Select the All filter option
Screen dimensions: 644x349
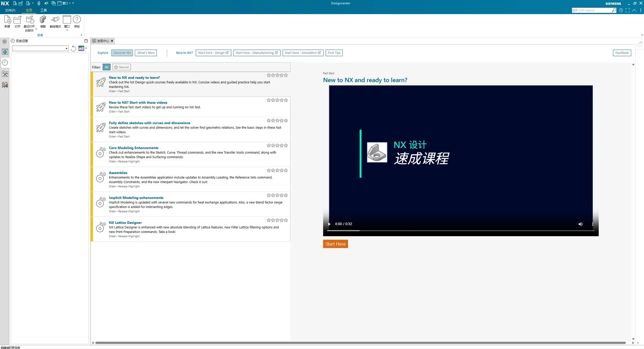106,67
